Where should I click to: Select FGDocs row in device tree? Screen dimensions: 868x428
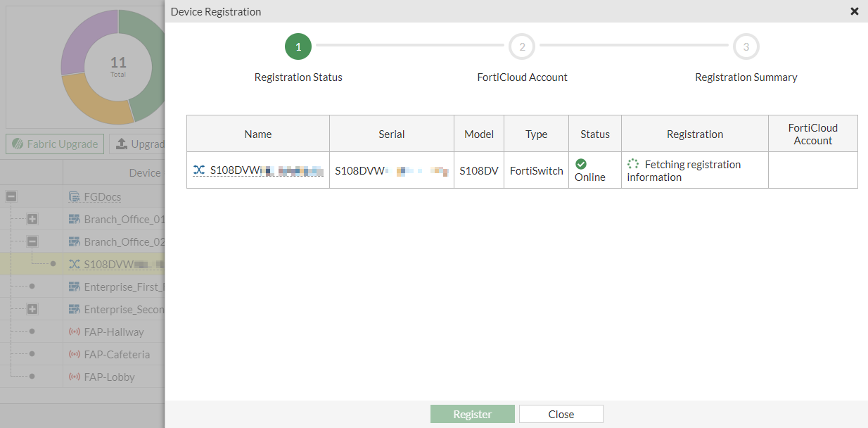82,196
